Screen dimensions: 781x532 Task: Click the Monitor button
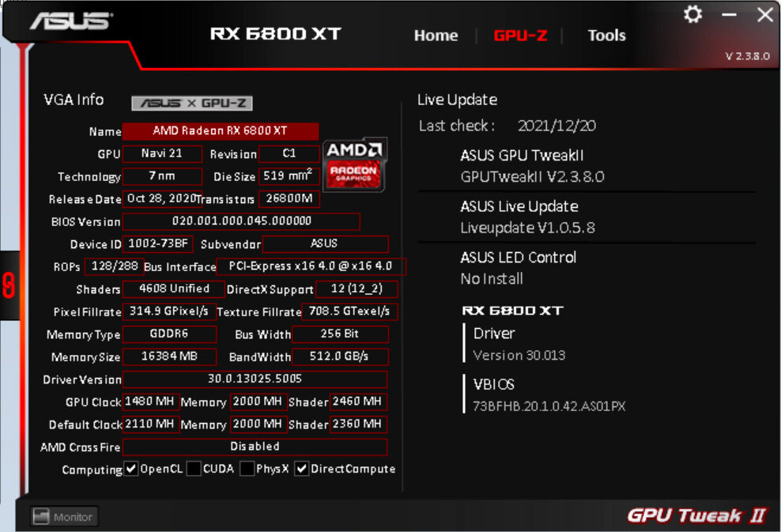pos(64,517)
